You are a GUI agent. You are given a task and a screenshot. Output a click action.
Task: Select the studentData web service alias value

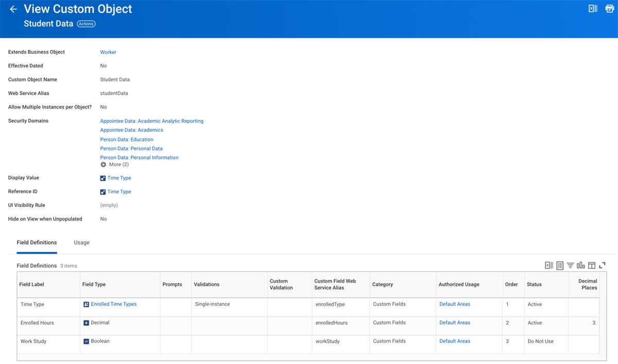114,94
